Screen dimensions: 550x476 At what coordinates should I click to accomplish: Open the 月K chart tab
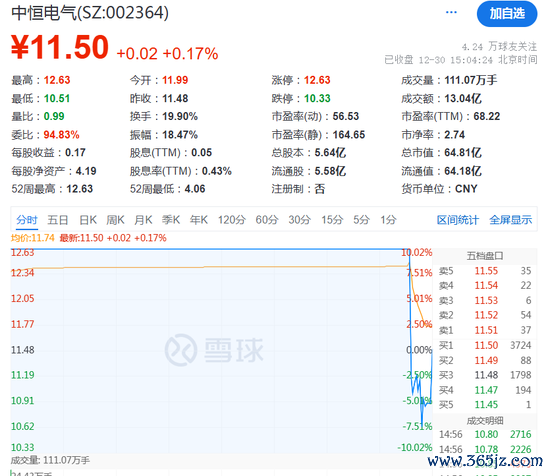pyautogui.click(x=143, y=220)
